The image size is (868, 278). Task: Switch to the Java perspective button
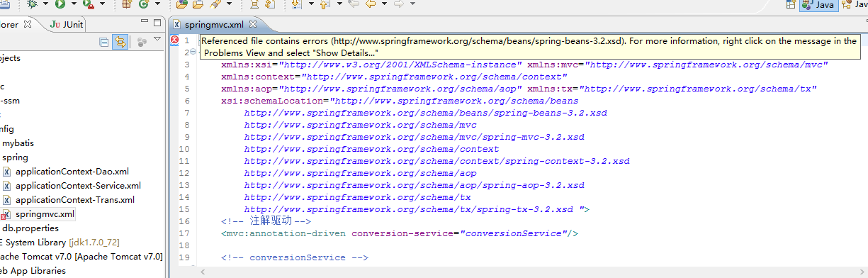pos(819,5)
